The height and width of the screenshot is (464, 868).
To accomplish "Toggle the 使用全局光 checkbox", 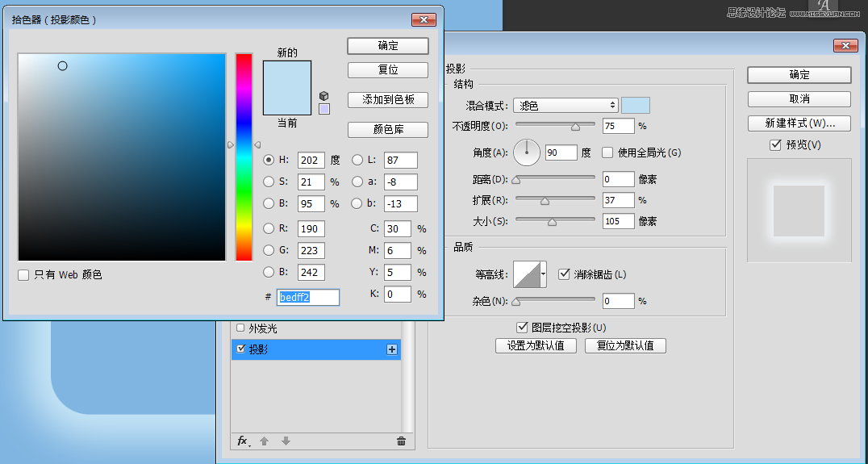I will click(x=607, y=153).
